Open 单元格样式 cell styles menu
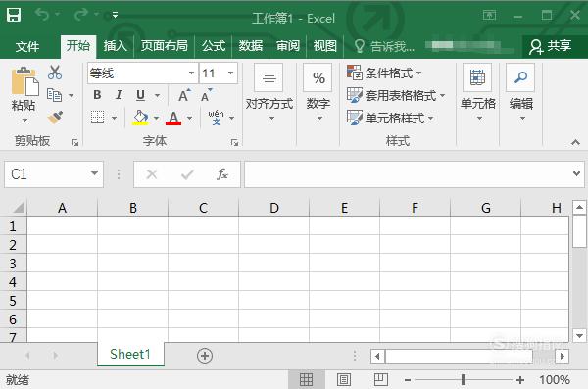 (391, 118)
